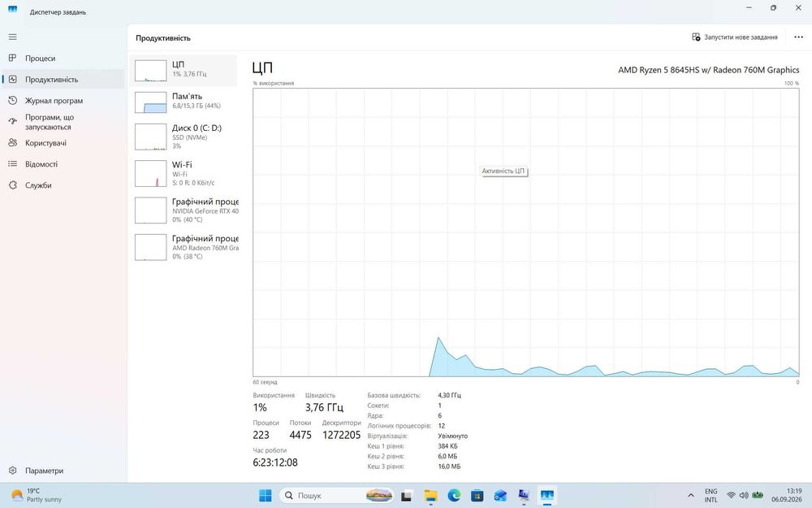
Task: Open Task View from taskbar
Action: [x=407, y=496]
